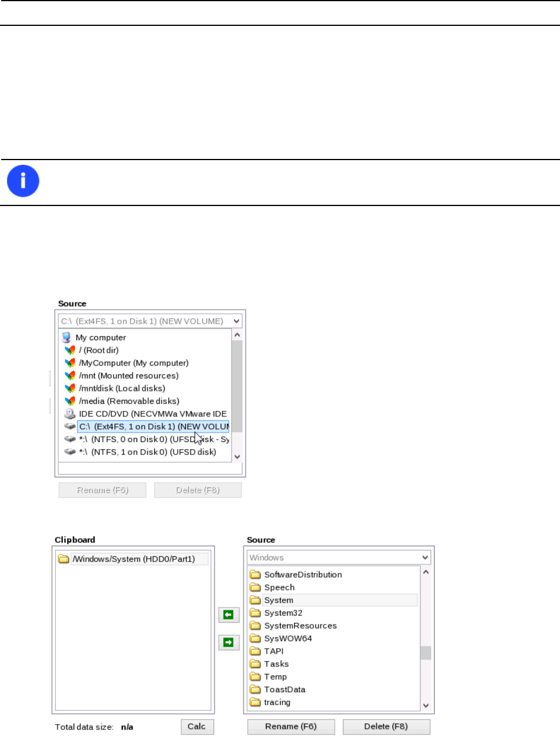Click lower Source list scrollbar up arrow
Viewport: 560px width, 737px height.
pyautogui.click(x=425, y=572)
